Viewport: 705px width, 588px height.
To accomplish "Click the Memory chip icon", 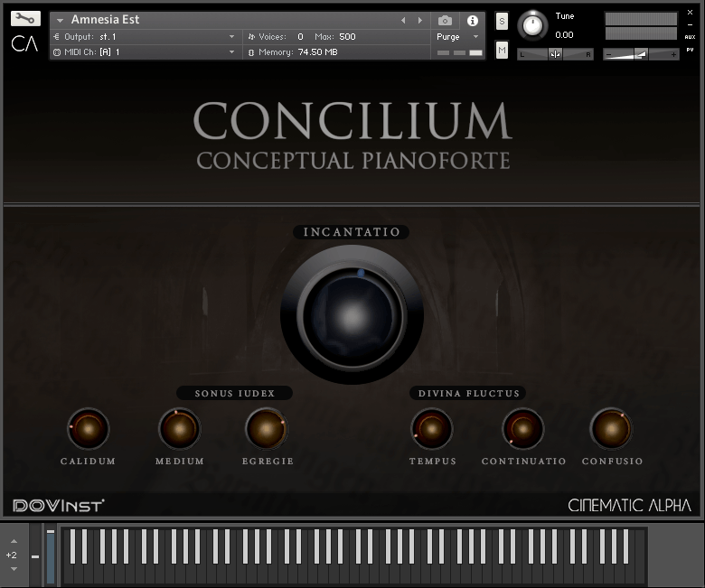I will (252, 52).
